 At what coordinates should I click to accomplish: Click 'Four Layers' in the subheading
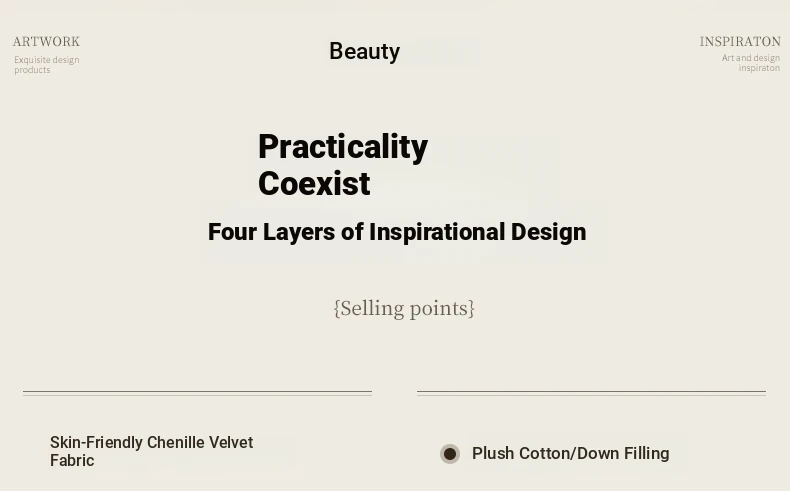(272, 232)
